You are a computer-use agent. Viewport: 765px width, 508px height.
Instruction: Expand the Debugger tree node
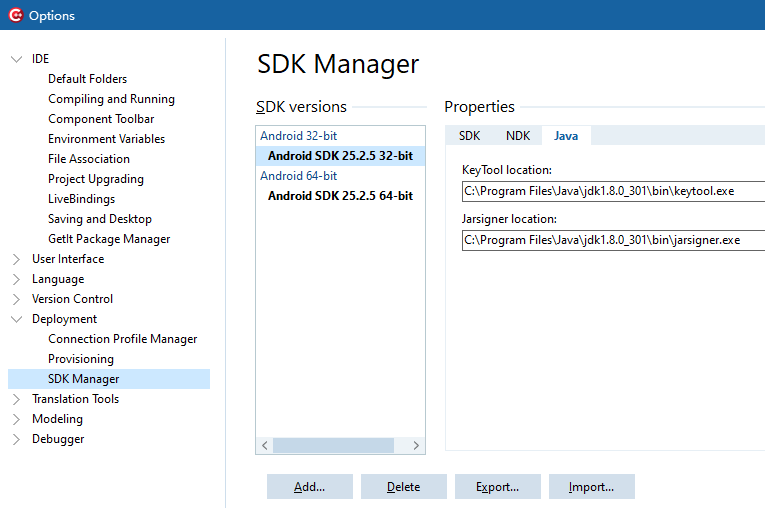click(x=16, y=439)
